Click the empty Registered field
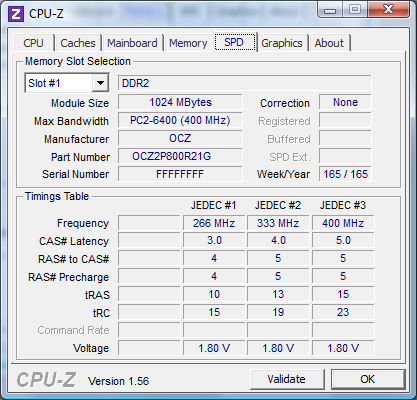417x400 pixels. pyautogui.click(x=345, y=120)
